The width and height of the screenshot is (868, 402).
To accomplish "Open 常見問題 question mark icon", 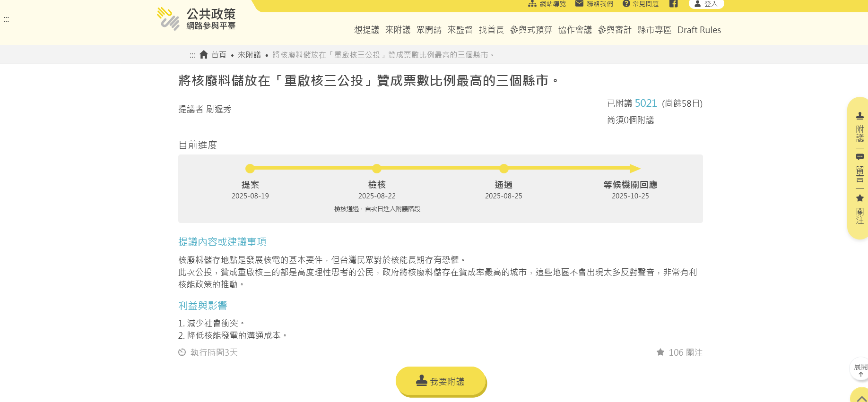I will 626,4.
